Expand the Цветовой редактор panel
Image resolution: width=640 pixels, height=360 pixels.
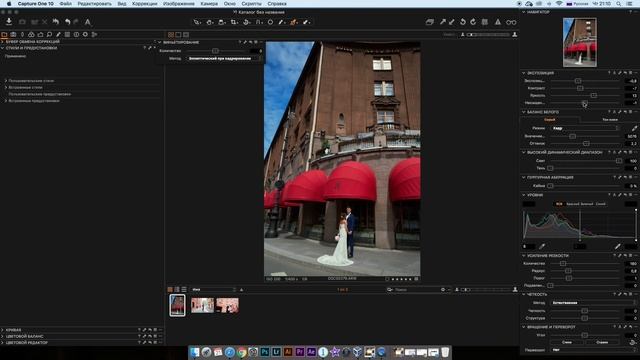(2, 343)
